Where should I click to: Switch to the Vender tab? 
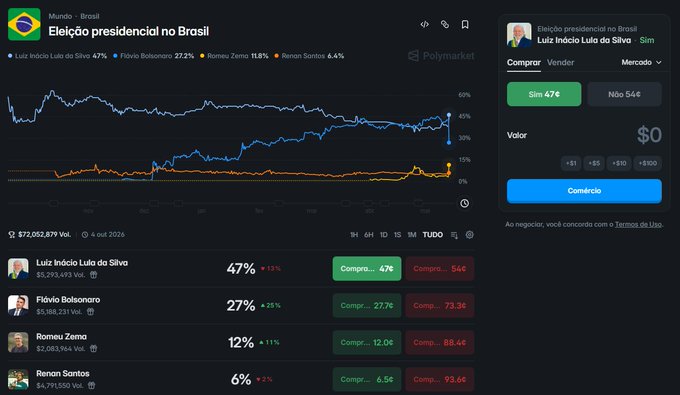point(560,62)
